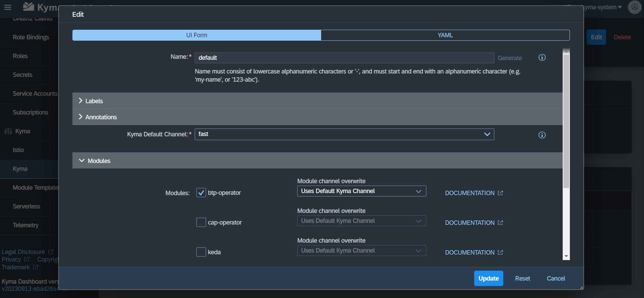Open the hamburger navigation menu
This screenshot has height=298, width=644.
point(8,7)
